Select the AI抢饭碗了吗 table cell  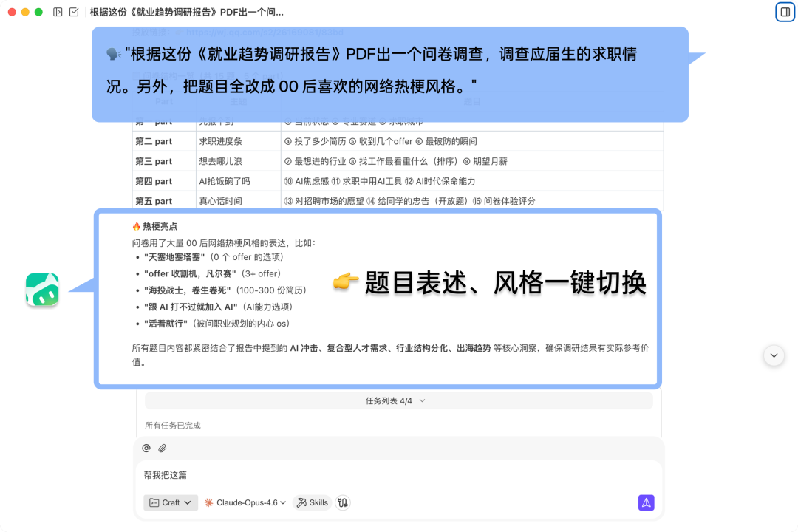click(x=238, y=181)
